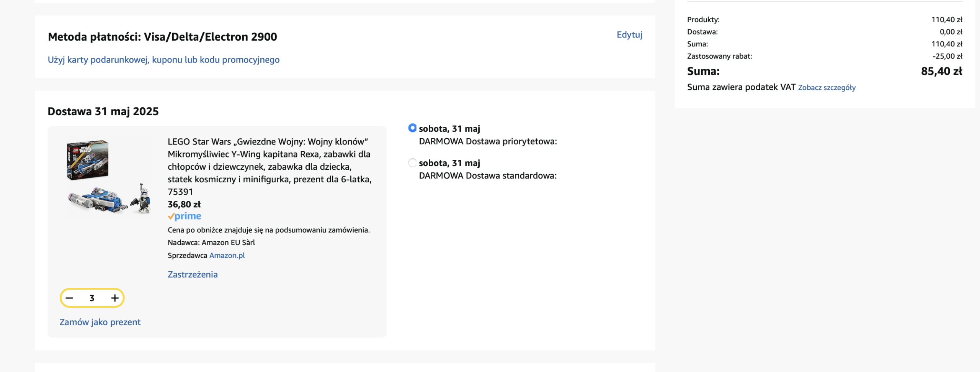Click the DARMOWA Dostawa priorytetowa label

pos(488,141)
